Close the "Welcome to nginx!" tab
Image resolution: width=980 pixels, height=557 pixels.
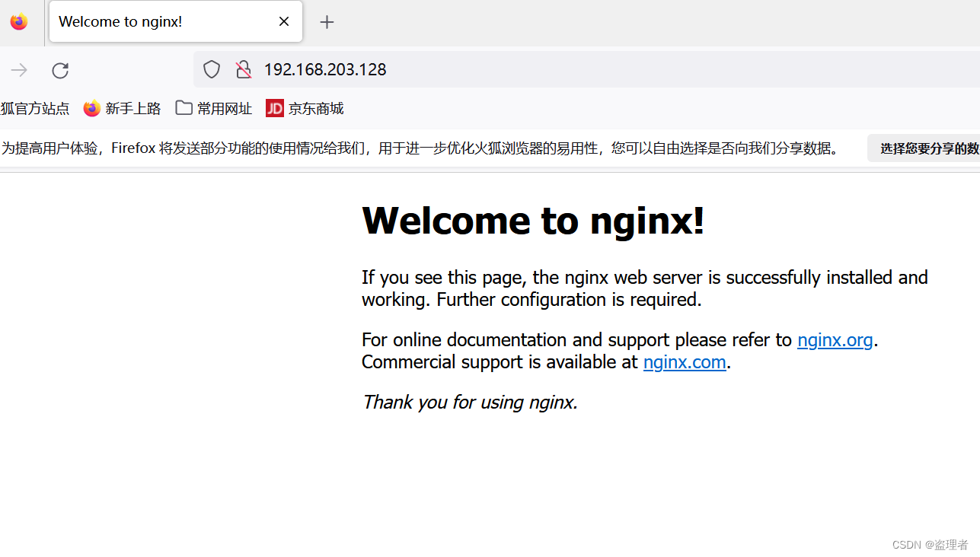[x=284, y=22]
